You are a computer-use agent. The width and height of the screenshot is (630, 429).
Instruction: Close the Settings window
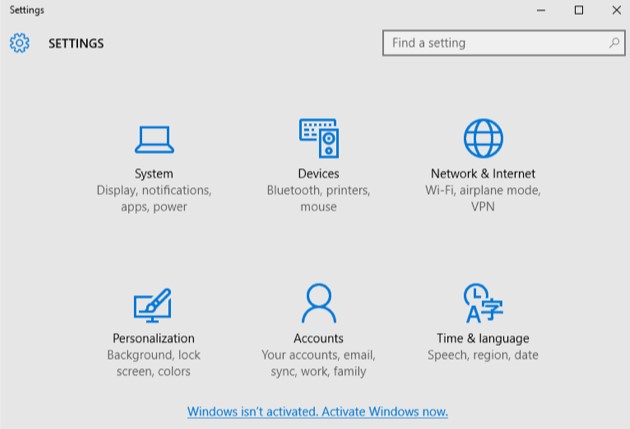click(617, 10)
